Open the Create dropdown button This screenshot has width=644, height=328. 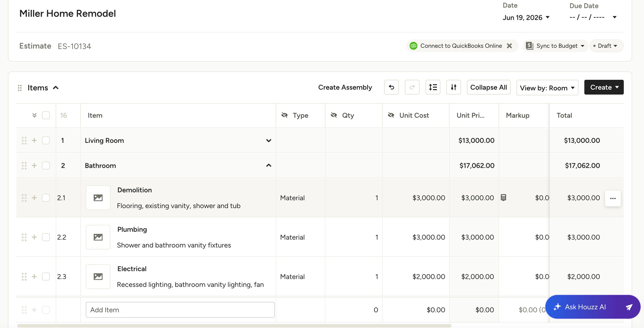pos(604,87)
